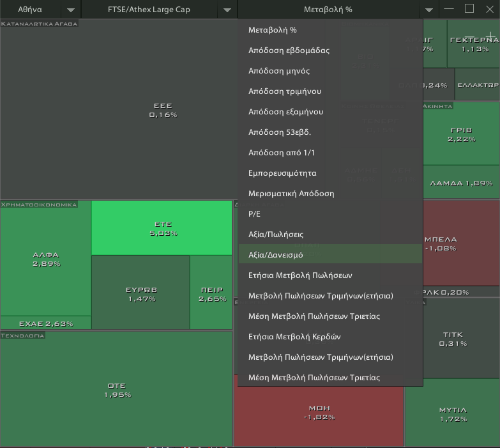This screenshot has height=448, width=500.
Task: Select Απόδοση τριμήνου menu entry
Action: (330, 91)
